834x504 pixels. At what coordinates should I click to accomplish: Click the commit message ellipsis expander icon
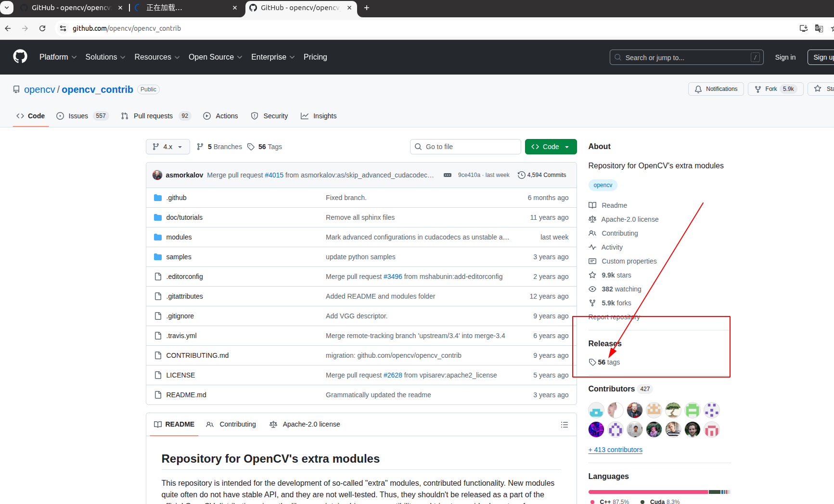(448, 175)
